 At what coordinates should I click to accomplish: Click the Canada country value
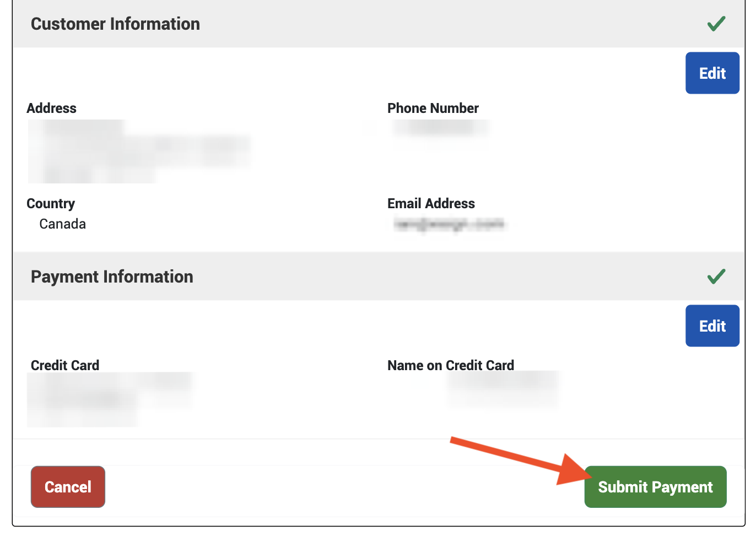pos(62,224)
